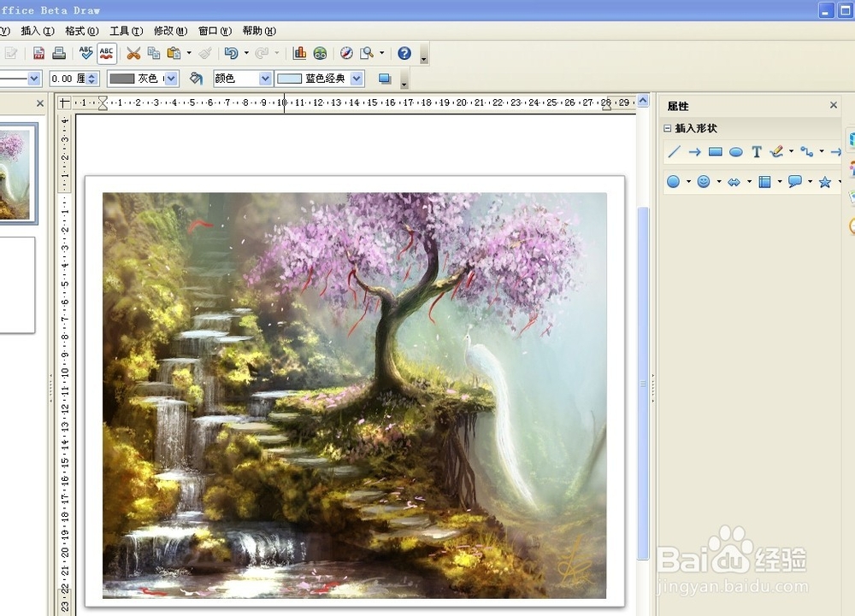Click the Copy icon
The image size is (855, 616).
click(154, 53)
